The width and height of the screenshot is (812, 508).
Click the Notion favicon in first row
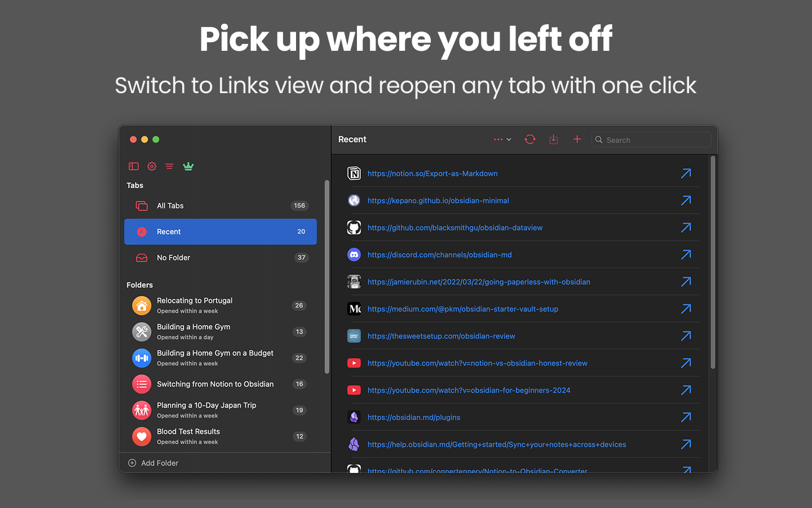coord(354,173)
